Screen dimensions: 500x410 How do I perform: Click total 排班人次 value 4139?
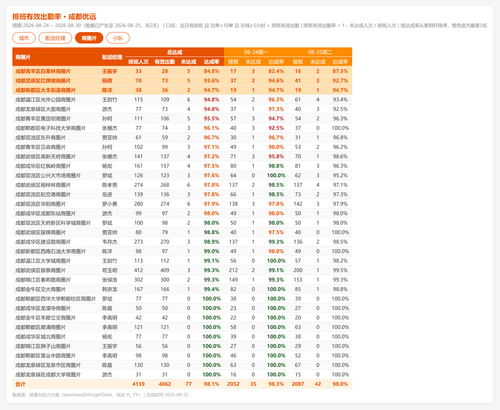[x=138, y=384]
